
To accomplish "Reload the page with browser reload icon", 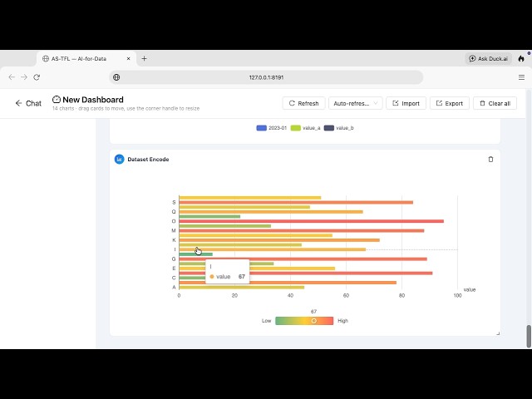I will [37, 77].
